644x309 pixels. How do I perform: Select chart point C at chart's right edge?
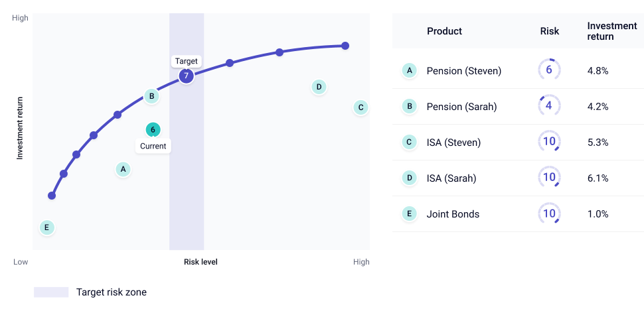click(361, 107)
